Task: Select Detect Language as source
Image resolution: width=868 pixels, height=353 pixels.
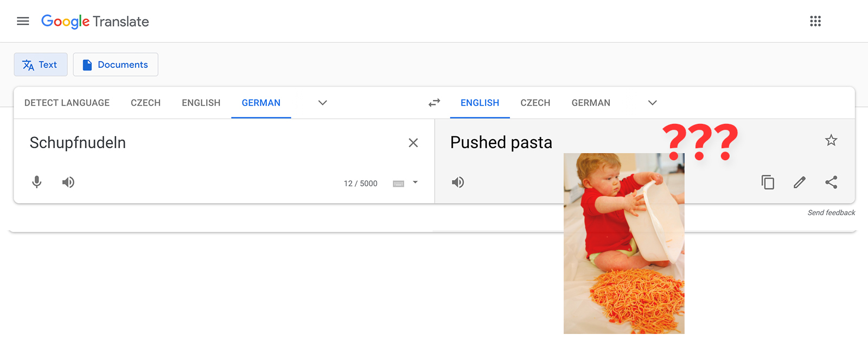Action: pos(67,103)
